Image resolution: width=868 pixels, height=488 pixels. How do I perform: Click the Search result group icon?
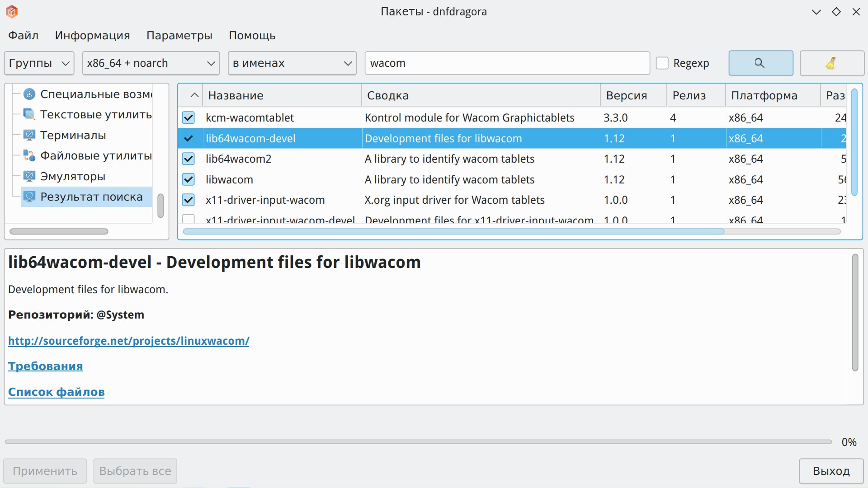(29, 197)
